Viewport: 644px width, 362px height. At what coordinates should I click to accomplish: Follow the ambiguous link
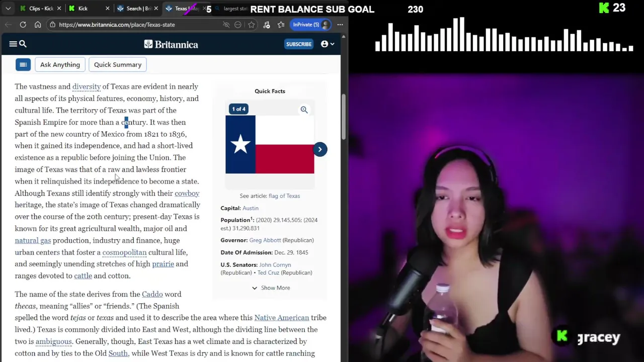coord(54,342)
